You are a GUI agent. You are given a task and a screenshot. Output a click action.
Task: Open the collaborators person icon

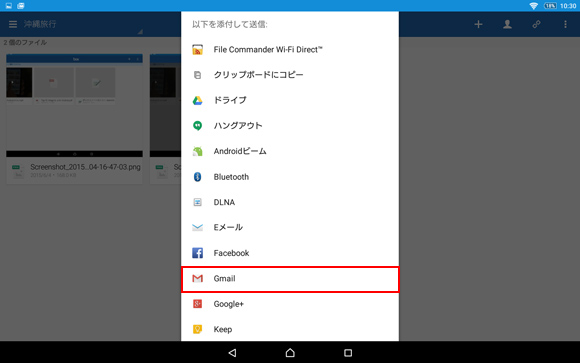(507, 24)
